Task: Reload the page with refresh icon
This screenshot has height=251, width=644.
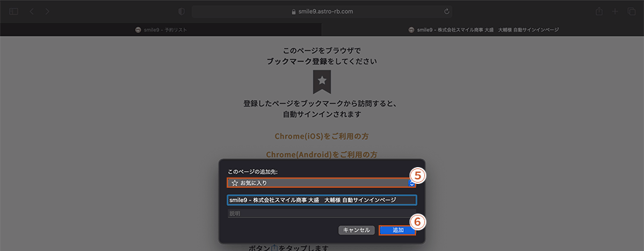Action: pyautogui.click(x=446, y=12)
